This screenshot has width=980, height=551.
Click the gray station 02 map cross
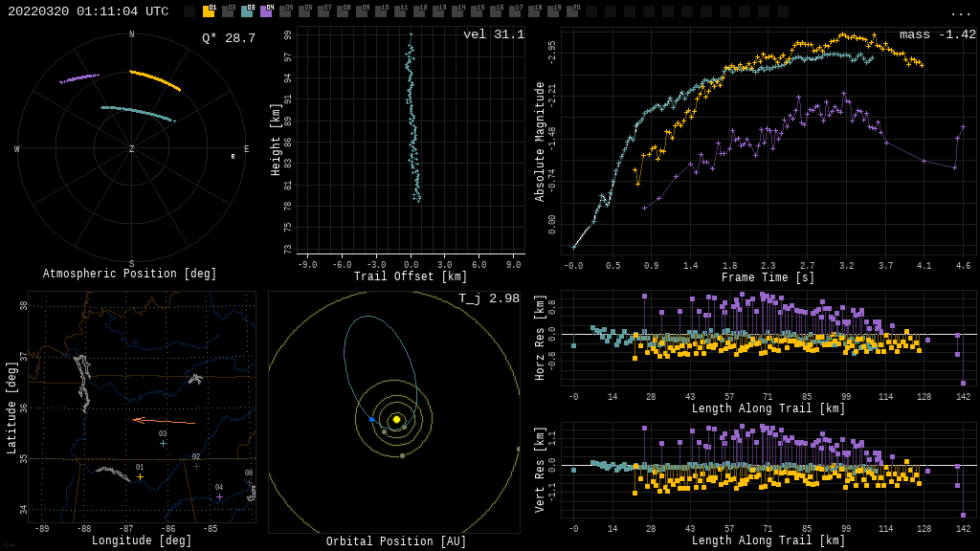(196, 466)
